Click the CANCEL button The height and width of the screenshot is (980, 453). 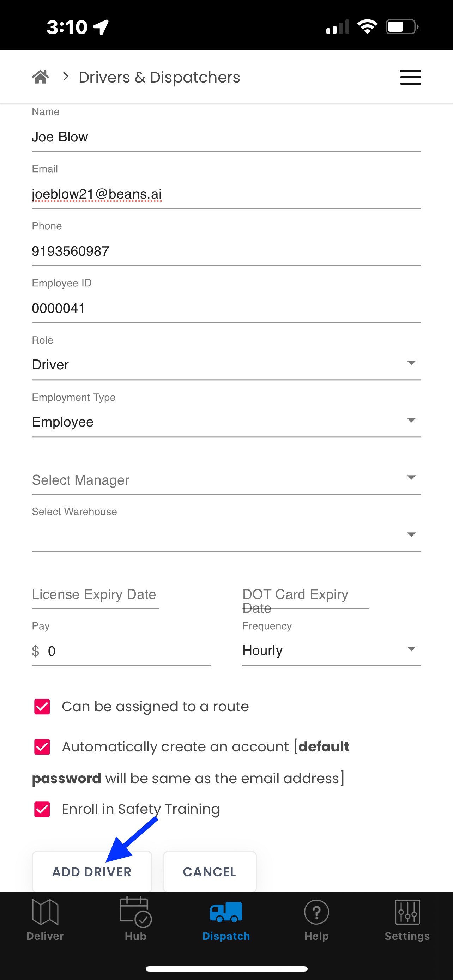click(x=210, y=872)
